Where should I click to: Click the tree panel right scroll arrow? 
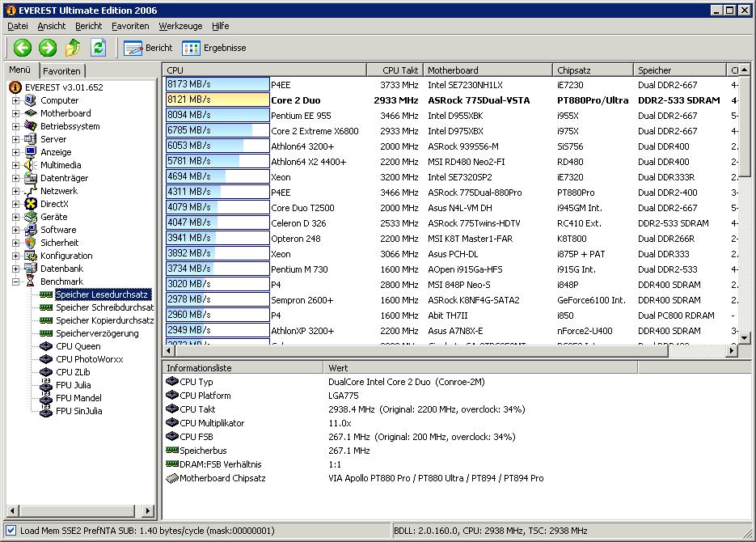pos(147,510)
